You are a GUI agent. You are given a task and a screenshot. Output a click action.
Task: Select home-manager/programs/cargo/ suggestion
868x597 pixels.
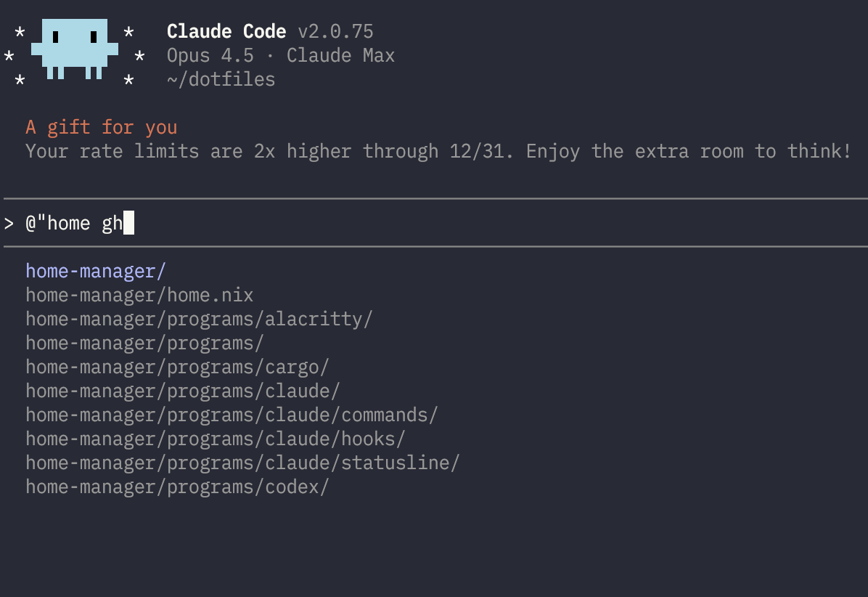coord(177,367)
